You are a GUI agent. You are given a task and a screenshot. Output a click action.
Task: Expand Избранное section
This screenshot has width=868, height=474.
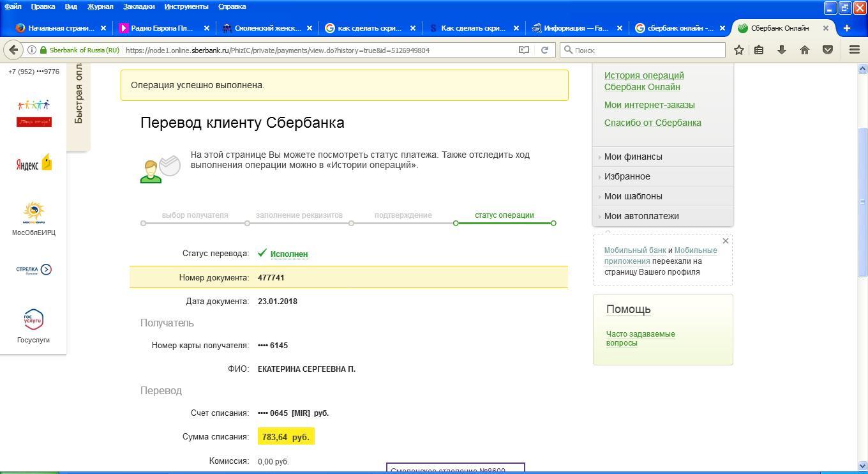click(x=663, y=176)
